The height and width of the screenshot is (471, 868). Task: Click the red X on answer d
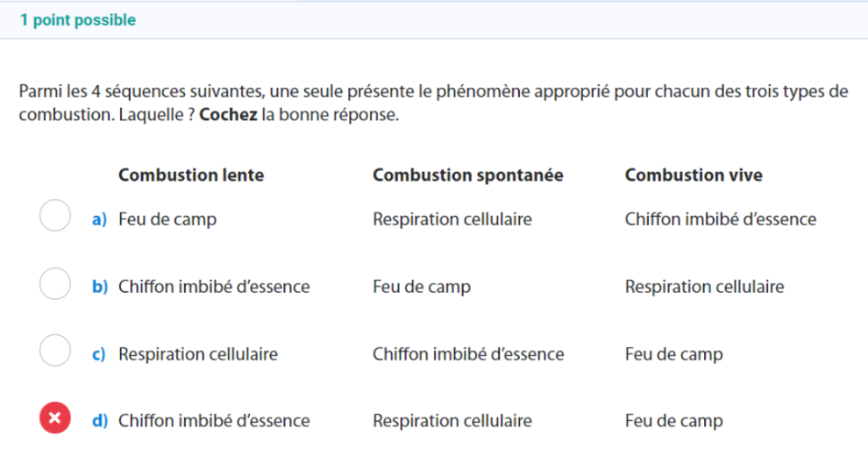click(x=55, y=418)
